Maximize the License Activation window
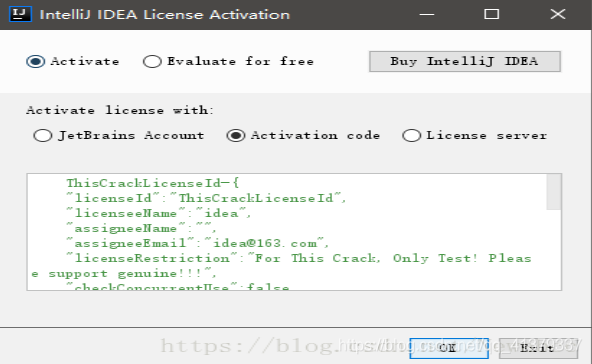 492,14
